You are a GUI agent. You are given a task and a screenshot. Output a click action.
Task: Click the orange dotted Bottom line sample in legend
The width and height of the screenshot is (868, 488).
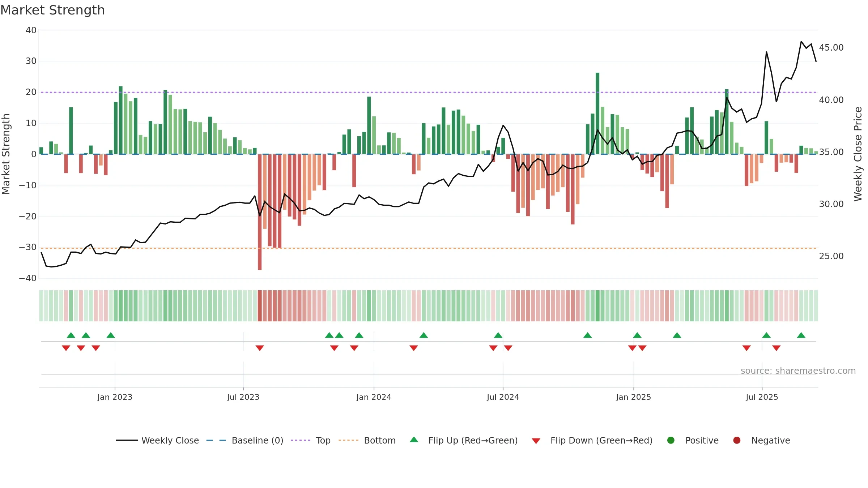(x=349, y=440)
